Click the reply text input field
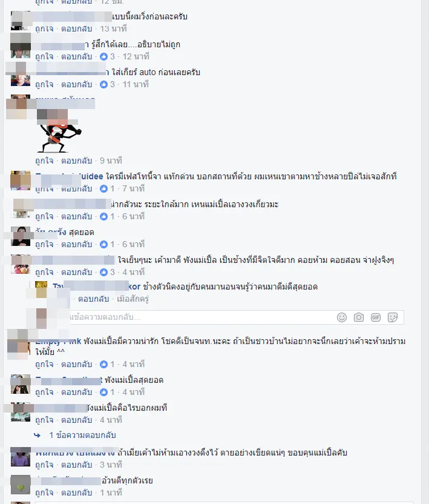Image resolution: width=429 pixels, height=504 pixels. click(199, 317)
